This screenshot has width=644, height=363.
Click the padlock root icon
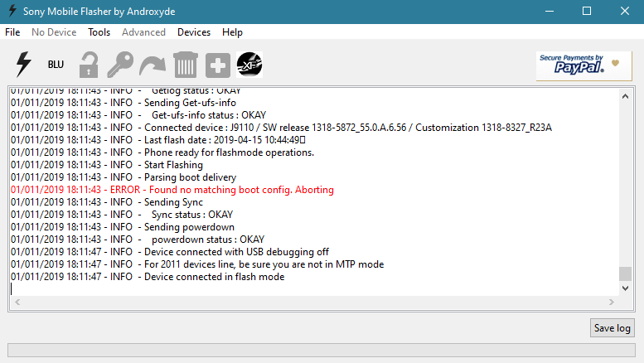pos(89,65)
